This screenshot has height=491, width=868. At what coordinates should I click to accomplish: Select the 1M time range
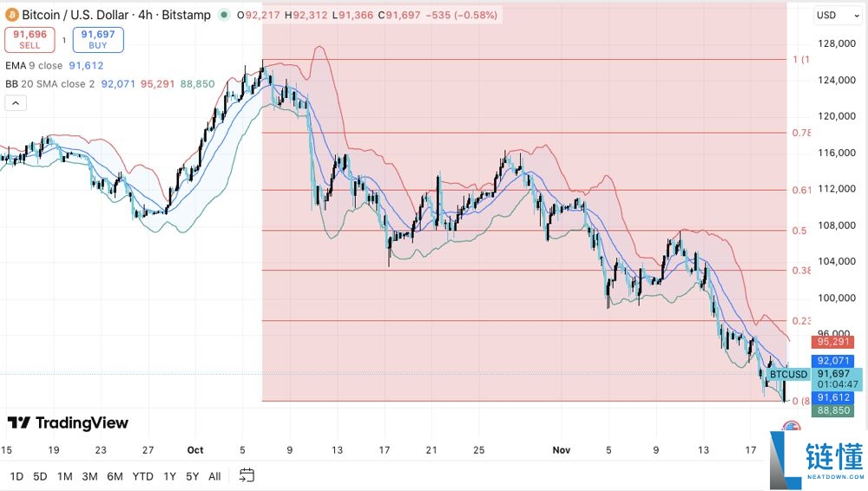(64, 475)
